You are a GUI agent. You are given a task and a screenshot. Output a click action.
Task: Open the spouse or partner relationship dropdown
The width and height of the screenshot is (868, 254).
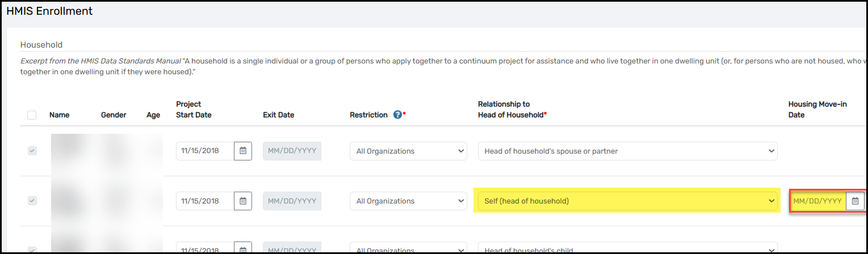(x=628, y=151)
